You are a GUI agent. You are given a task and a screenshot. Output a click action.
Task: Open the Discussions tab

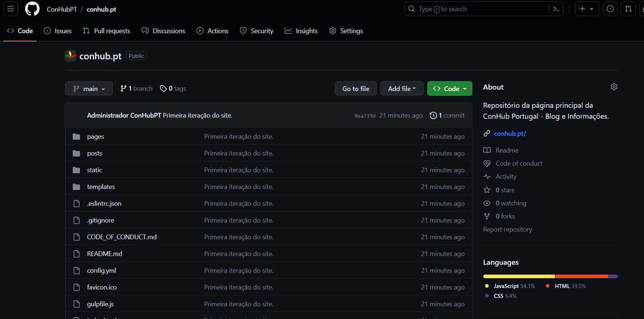(x=163, y=31)
